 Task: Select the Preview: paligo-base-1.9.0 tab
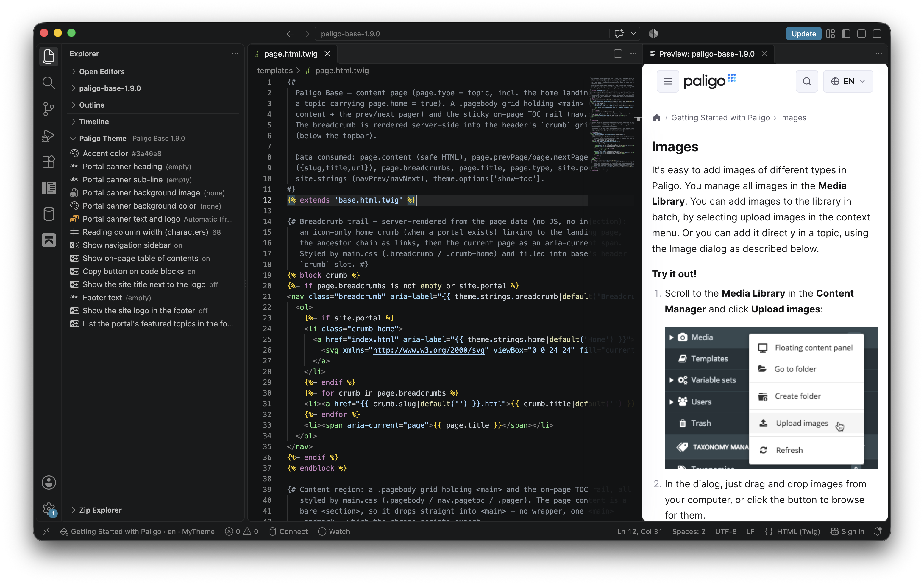(708, 54)
